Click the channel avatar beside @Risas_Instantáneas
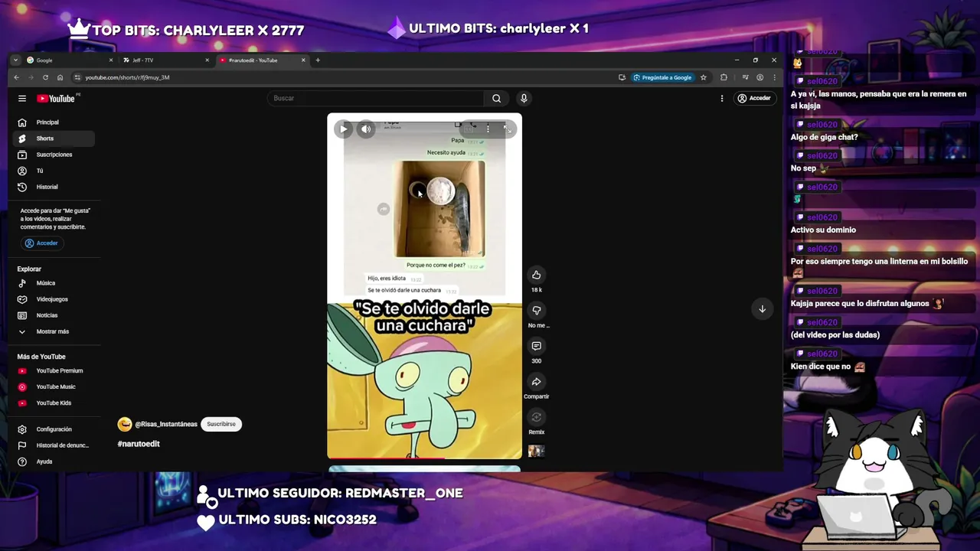Image resolution: width=980 pixels, height=551 pixels. click(x=124, y=424)
